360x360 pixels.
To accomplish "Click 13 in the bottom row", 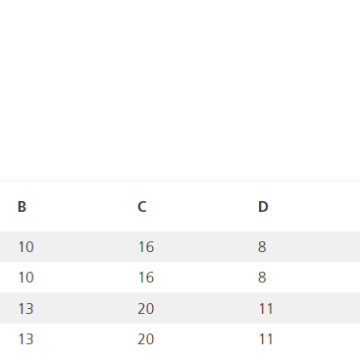I will click(26, 339).
